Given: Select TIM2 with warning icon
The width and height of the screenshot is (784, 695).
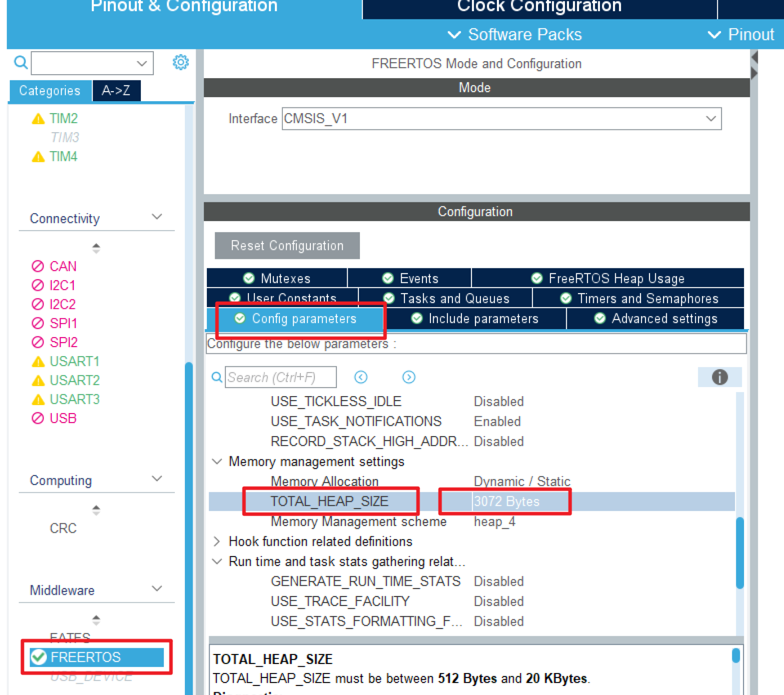Looking at the screenshot, I should [x=54, y=118].
